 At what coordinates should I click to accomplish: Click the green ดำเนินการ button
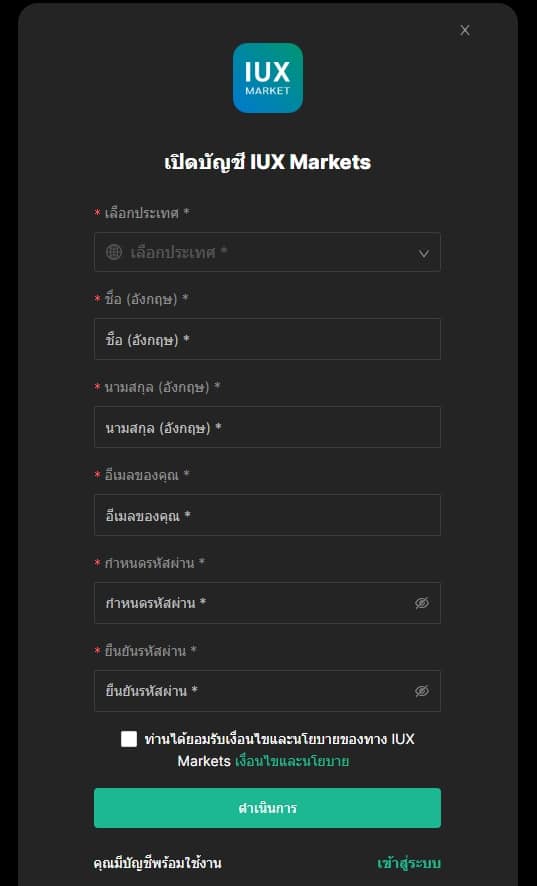point(267,808)
